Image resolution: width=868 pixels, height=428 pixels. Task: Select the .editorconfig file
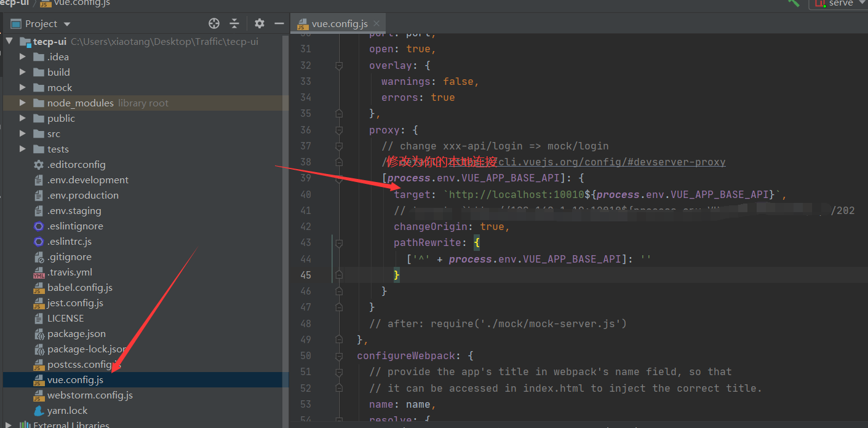click(76, 164)
